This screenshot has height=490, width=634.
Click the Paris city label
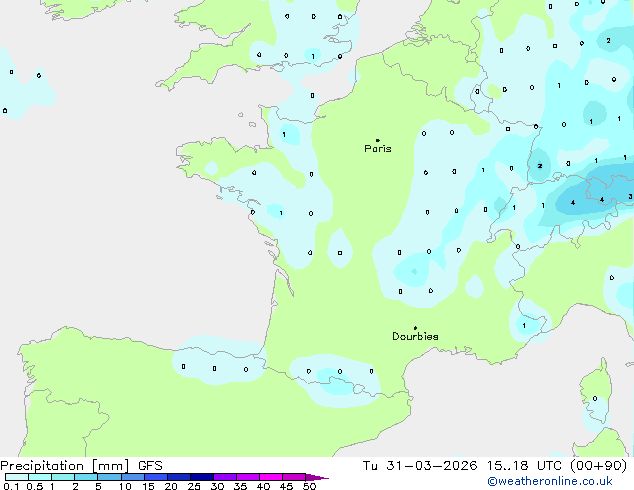point(378,149)
